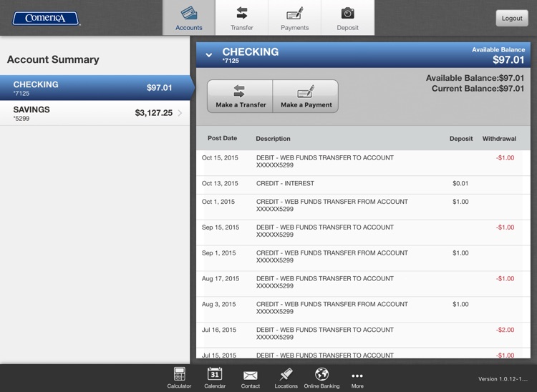Viewport: 537px width, 392px height.
Task: Select the CHECKING *7125 account row
Action: click(x=95, y=87)
